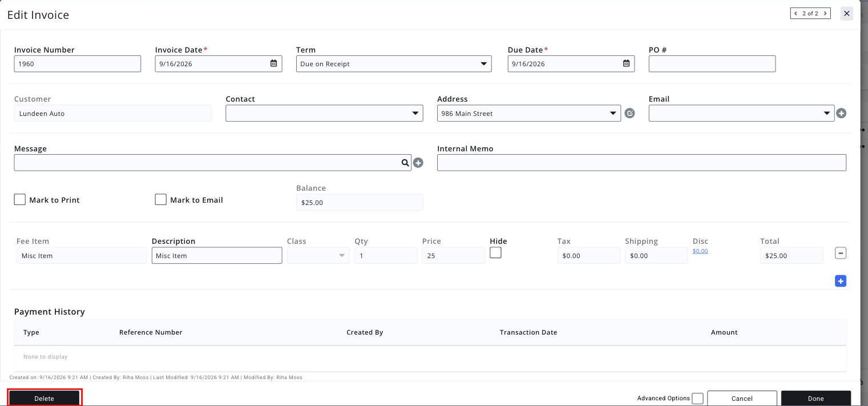Screen dimensions: 868x406
Task: Click the Balance field $25.00
Action: pyautogui.click(x=360, y=202)
